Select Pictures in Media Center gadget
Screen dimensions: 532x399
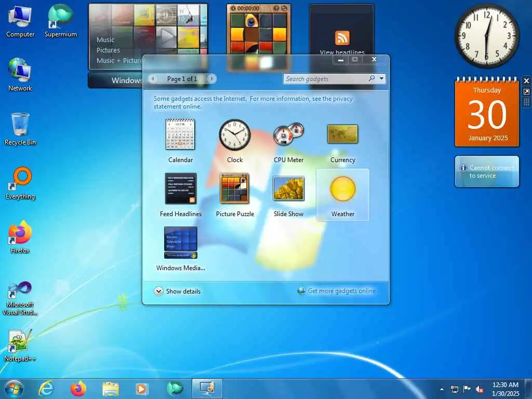click(x=108, y=50)
